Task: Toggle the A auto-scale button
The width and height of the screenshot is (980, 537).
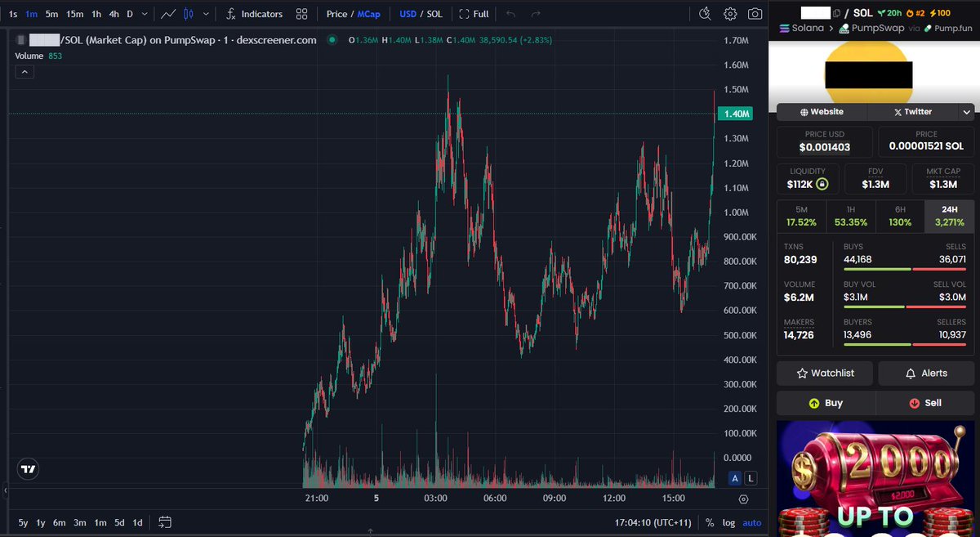Action: (x=735, y=478)
